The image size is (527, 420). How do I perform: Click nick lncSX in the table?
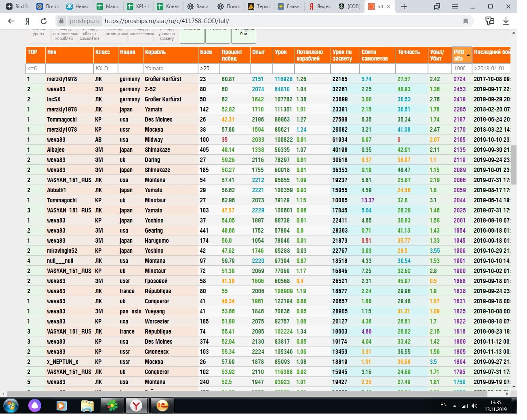(x=54, y=99)
